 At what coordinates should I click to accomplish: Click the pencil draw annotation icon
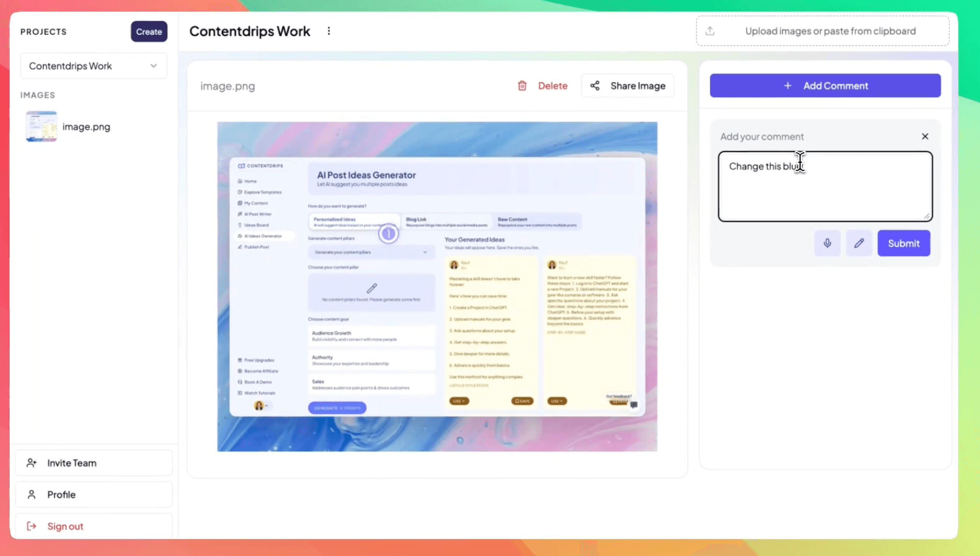[x=859, y=243]
